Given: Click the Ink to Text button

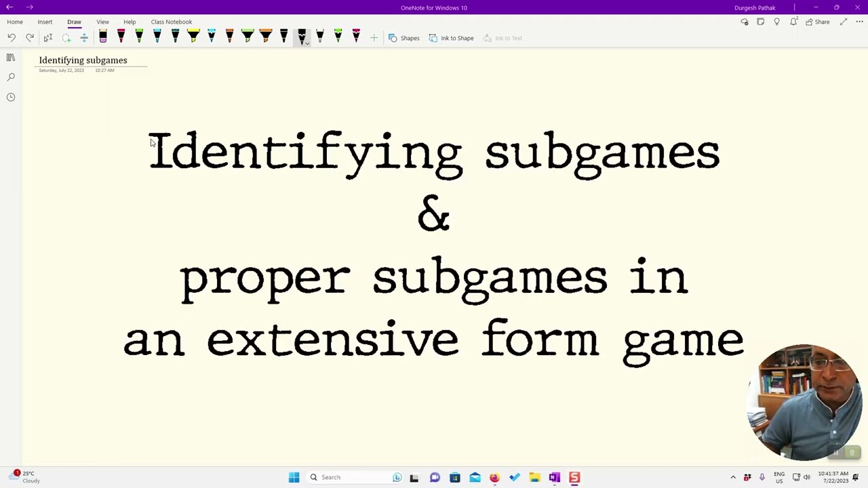Looking at the screenshot, I should (502, 38).
